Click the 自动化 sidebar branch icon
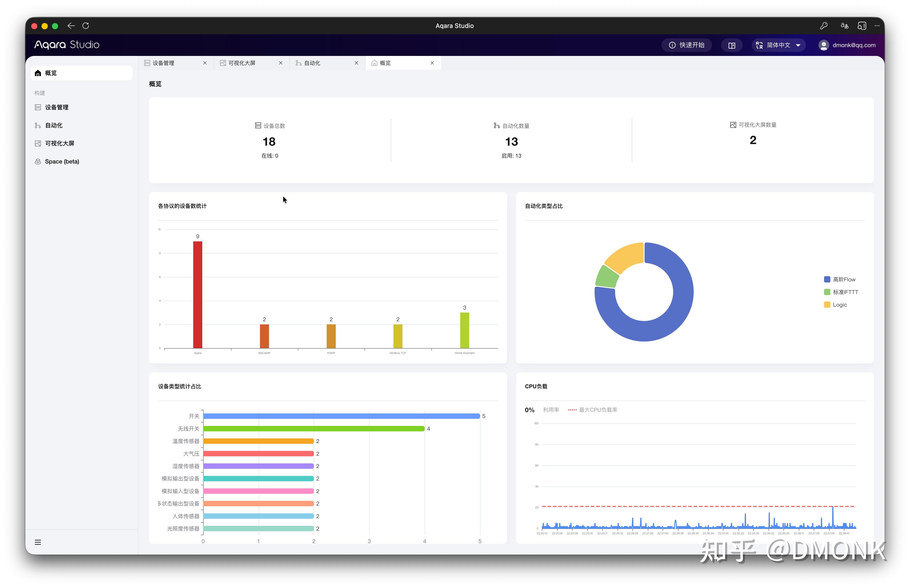Viewport: 910px width, 588px height. (38, 125)
